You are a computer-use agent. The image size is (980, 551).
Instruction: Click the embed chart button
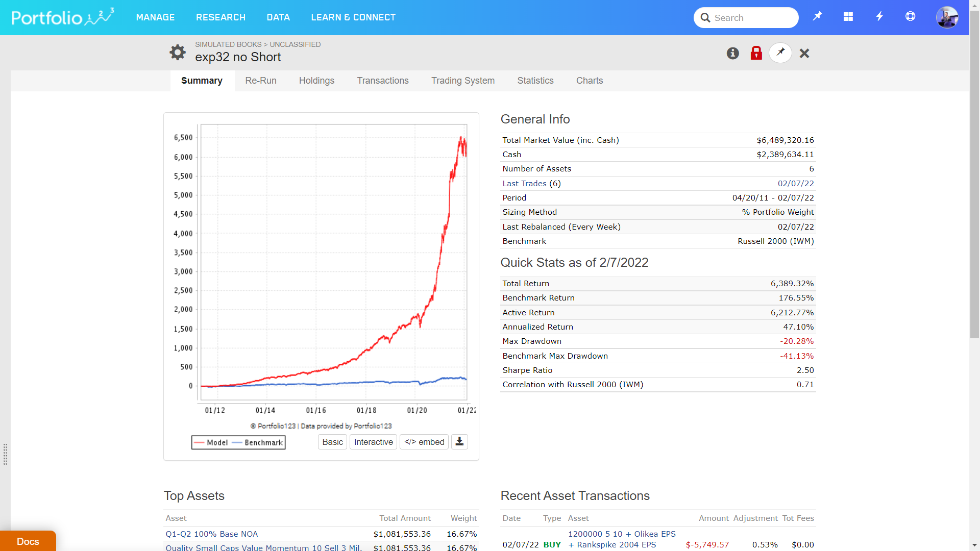click(424, 442)
